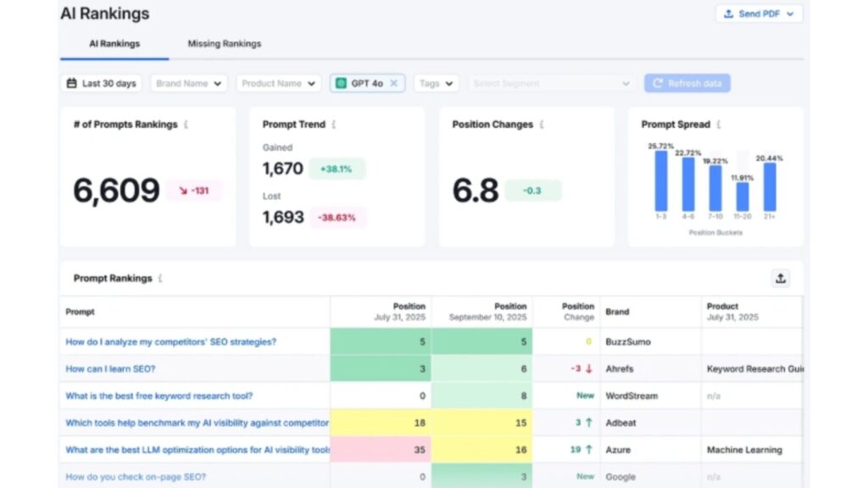Viewport: 868px width, 488px height.
Task: Click the Send PDF button
Action: pyautogui.click(x=759, y=14)
